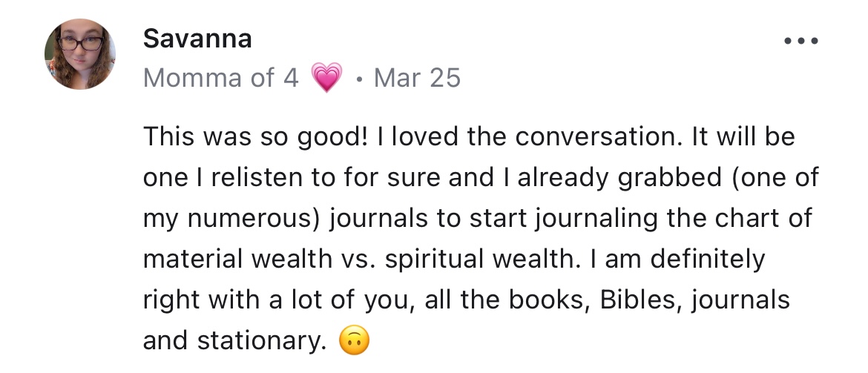Click the Mar 25 timestamp

point(417,78)
